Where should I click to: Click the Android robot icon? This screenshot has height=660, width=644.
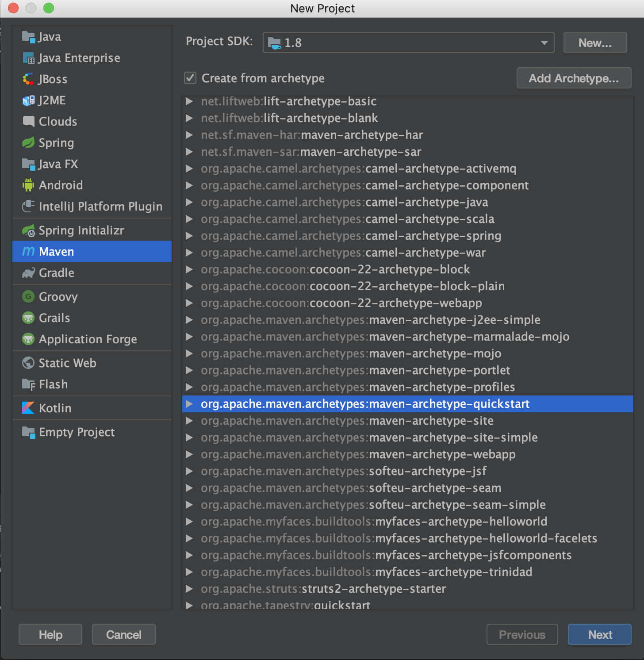28,185
